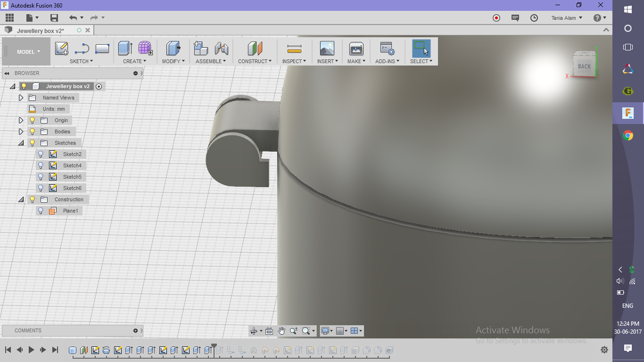Open the CREATE menu
644x362 pixels.
pos(134,61)
